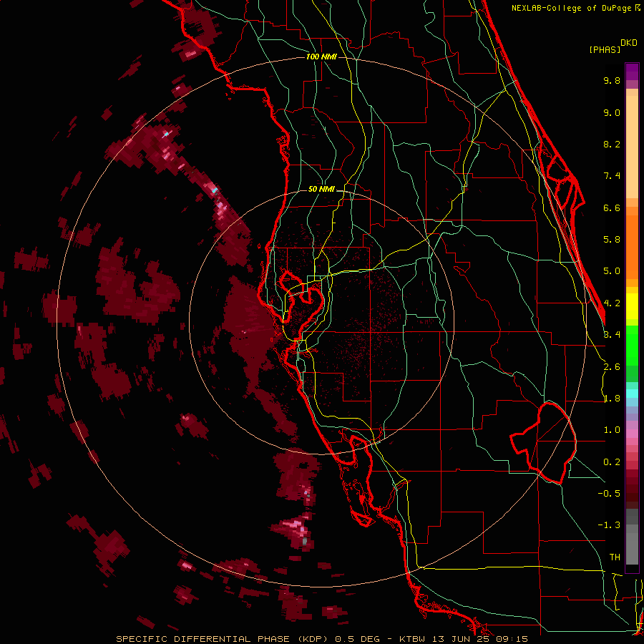Select the 9.8 legend value

pyautogui.click(x=612, y=80)
